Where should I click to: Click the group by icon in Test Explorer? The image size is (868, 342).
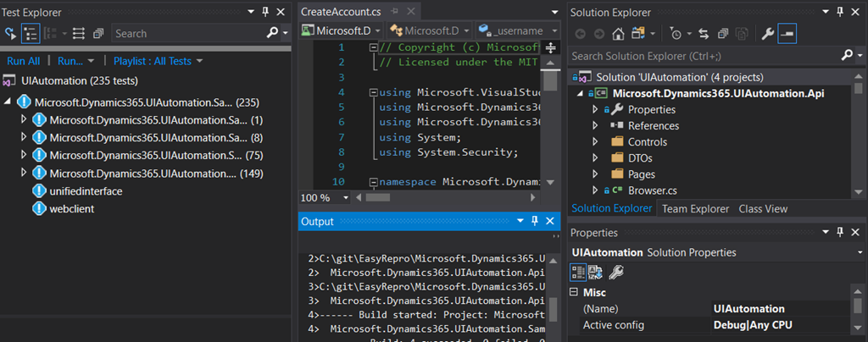(51, 33)
